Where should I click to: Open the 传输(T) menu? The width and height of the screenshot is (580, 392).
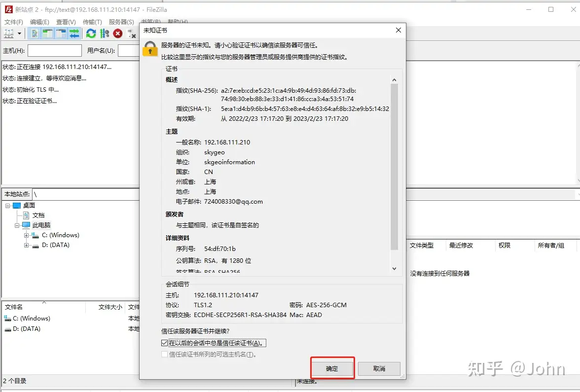[92, 22]
